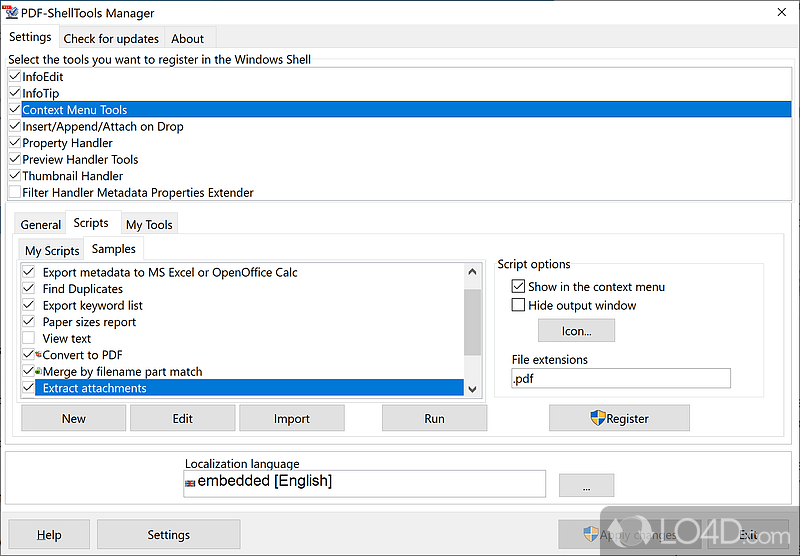Uncheck the Property Handler checkbox

pyautogui.click(x=15, y=142)
